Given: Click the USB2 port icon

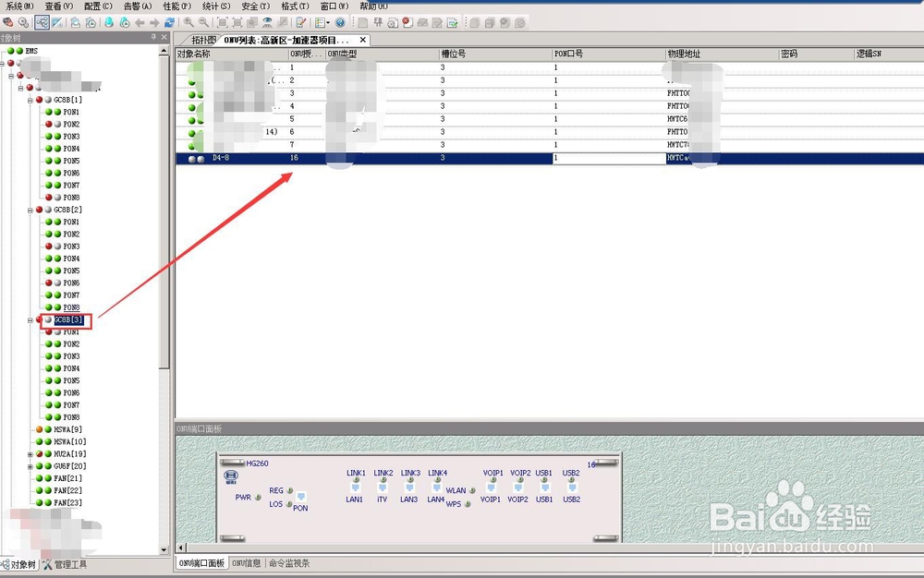Looking at the screenshot, I should click(x=572, y=488).
